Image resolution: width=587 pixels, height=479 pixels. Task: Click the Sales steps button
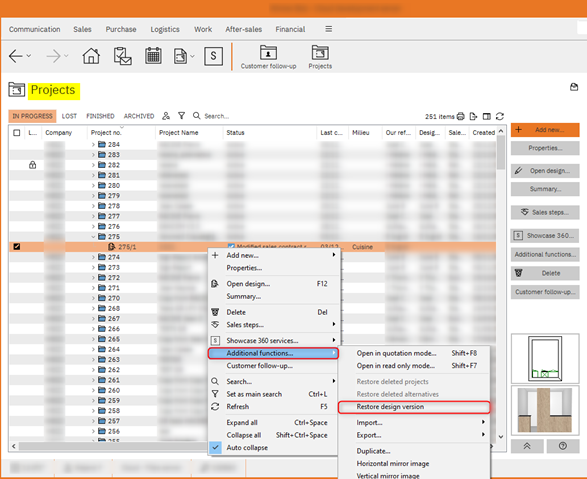(x=545, y=212)
